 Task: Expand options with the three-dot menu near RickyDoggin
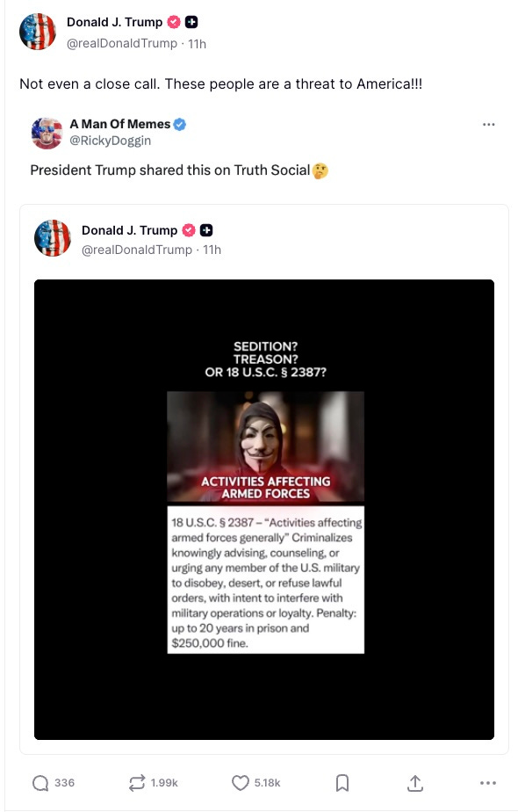coord(489,125)
